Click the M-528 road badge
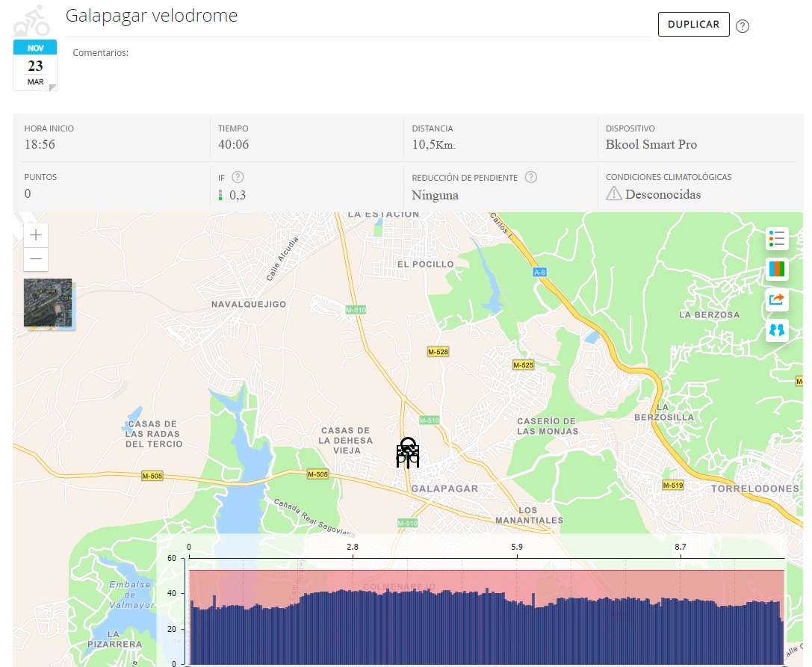The image size is (812, 667). pyautogui.click(x=438, y=352)
